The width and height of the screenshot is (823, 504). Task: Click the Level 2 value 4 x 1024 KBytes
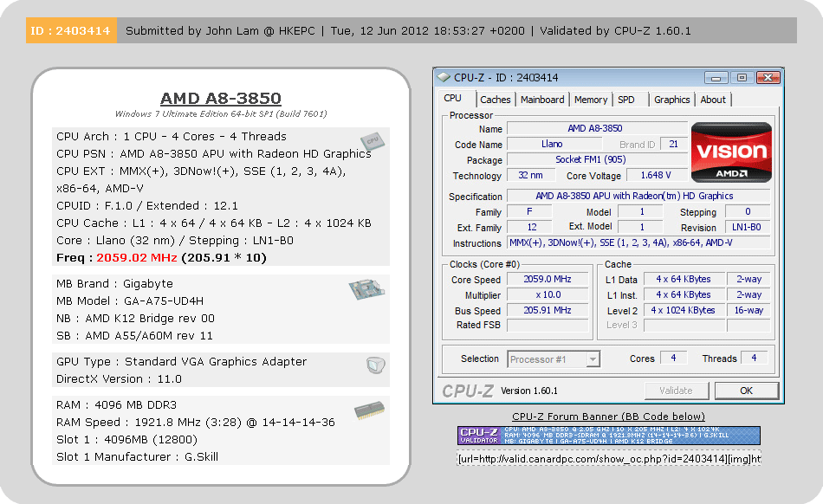(684, 311)
